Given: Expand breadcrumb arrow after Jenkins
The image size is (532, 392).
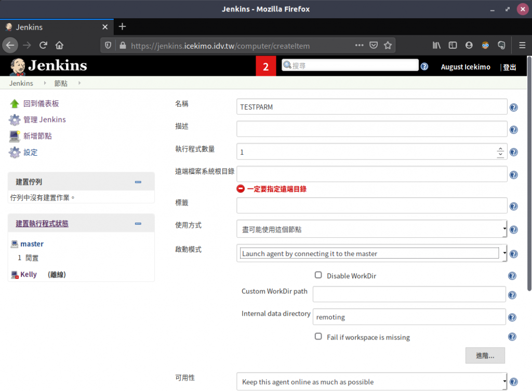Looking at the screenshot, I should 45,83.
